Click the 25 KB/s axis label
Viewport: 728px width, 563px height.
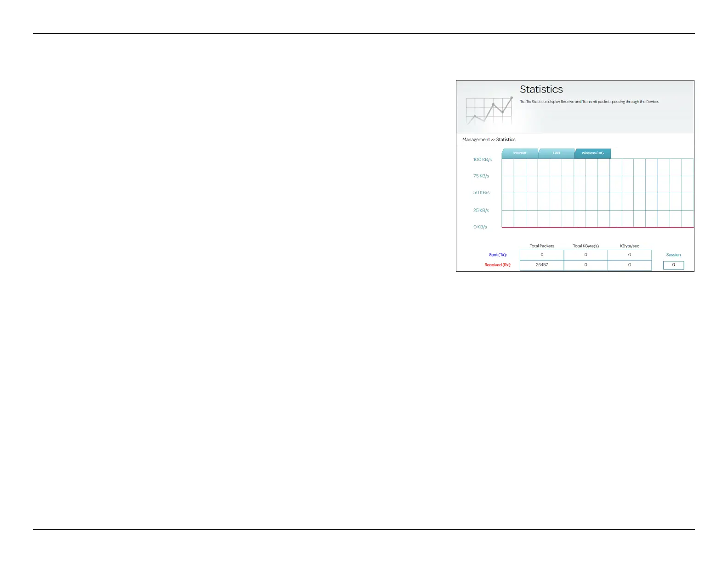(481, 210)
